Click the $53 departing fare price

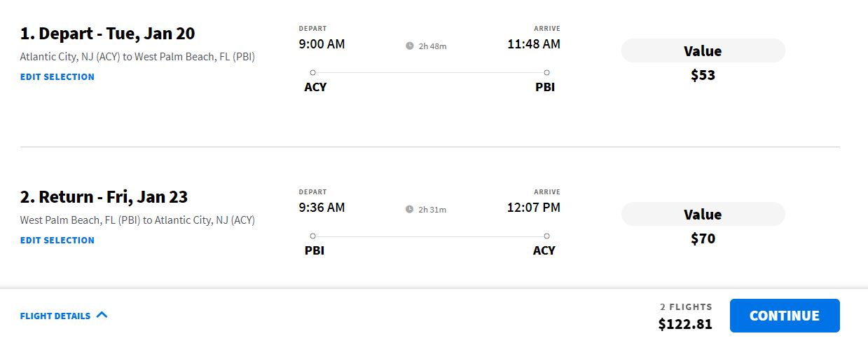click(703, 75)
